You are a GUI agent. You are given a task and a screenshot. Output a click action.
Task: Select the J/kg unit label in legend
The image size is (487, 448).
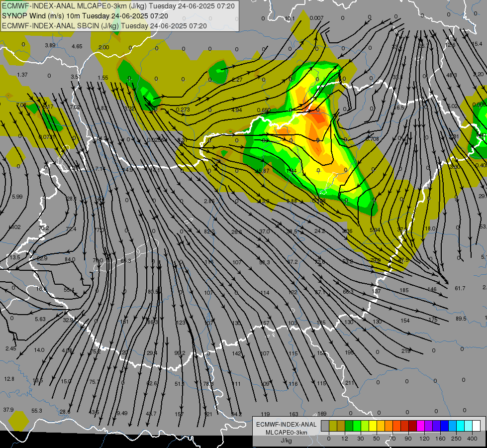[286, 441]
